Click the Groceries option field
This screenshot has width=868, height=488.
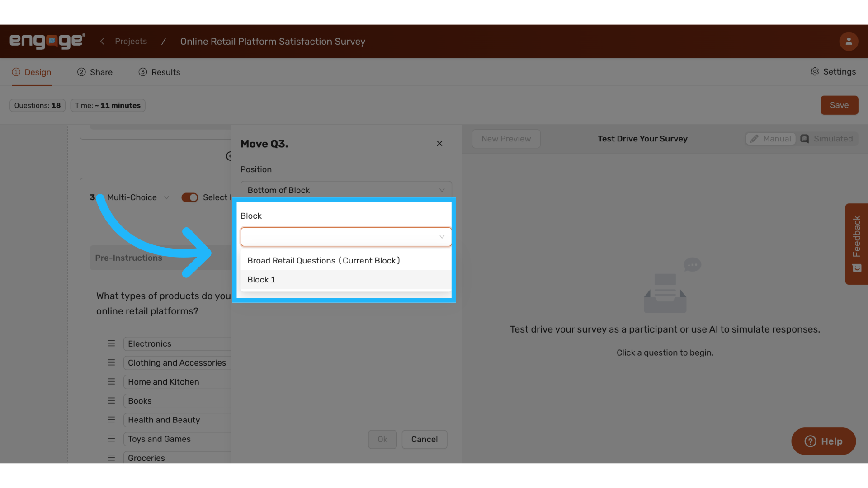tap(177, 457)
